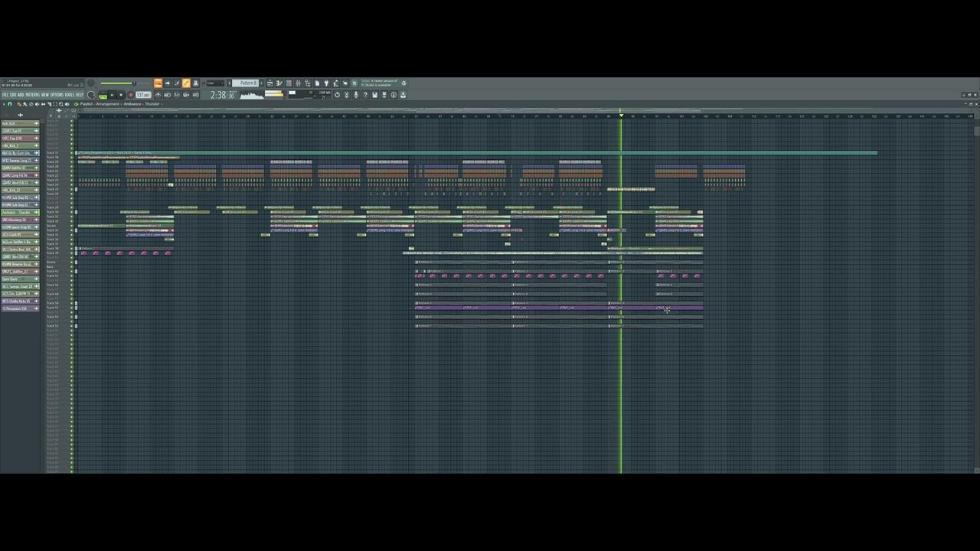Open the 'Ambiance' breadcrumb in playlist title
This screenshot has width=980, height=551.
point(132,104)
